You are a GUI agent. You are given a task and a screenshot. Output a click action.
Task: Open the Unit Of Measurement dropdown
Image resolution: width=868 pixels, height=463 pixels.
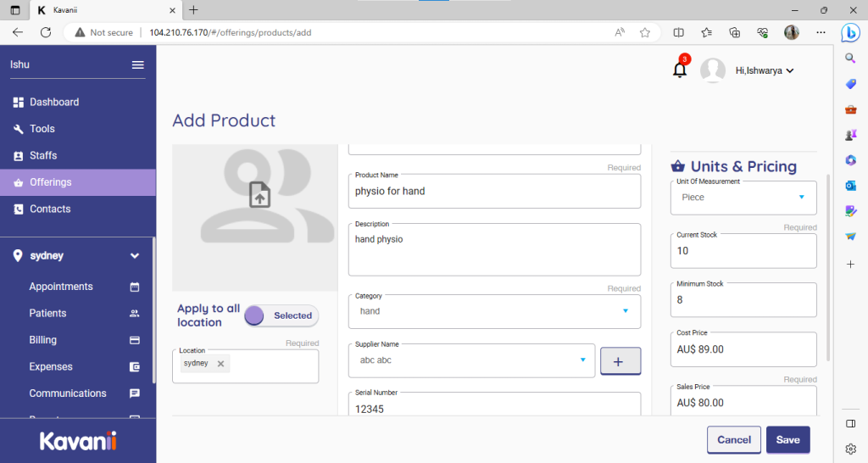pos(801,198)
